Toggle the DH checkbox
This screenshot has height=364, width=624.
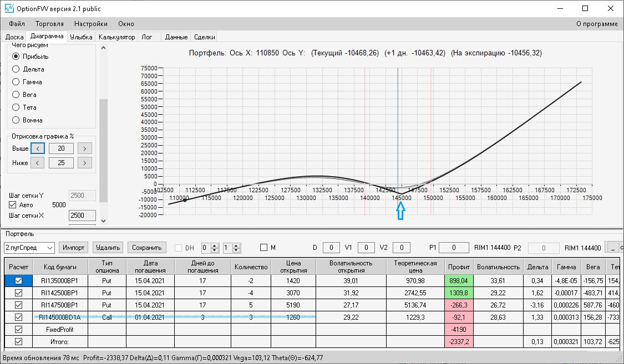tap(178, 248)
